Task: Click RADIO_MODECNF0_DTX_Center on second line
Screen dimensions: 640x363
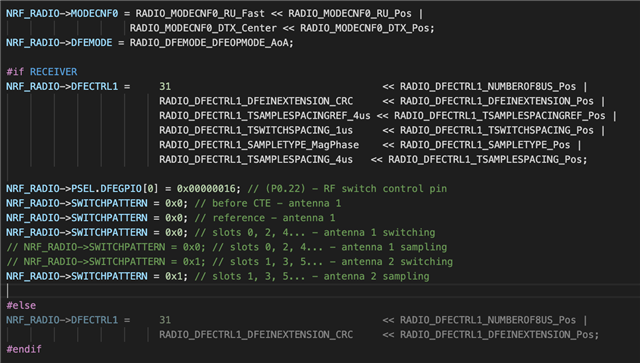Action: [x=203, y=28]
